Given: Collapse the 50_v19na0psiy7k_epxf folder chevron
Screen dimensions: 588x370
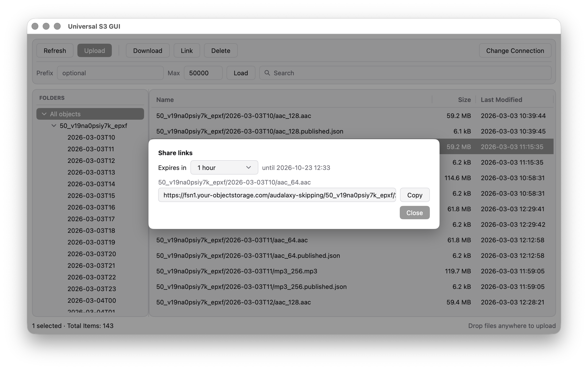Looking at the screenshot, I should click(x=54, y=126).
